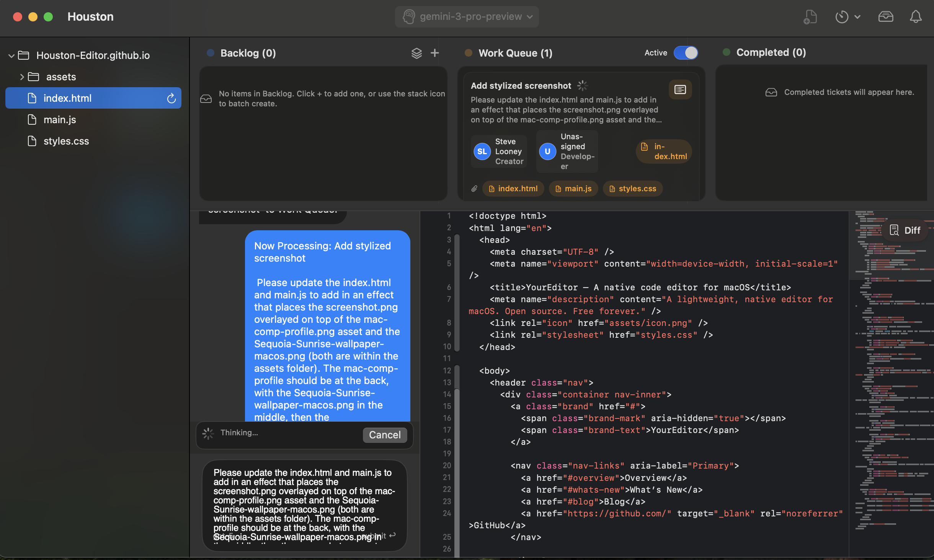Open ticket details icon on Add stylized screenshot card
934x560 pixels.
pos(680,89)
